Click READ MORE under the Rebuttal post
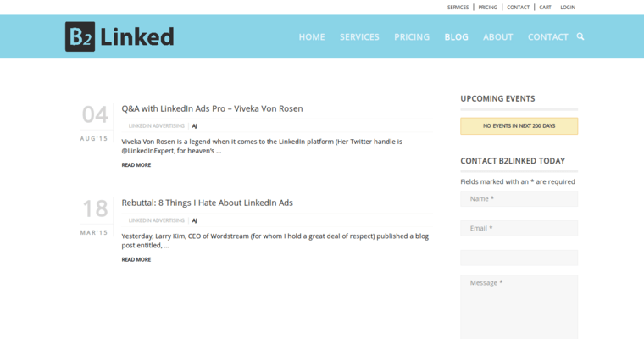Screen dimensions: 644x339 [136, 259]
